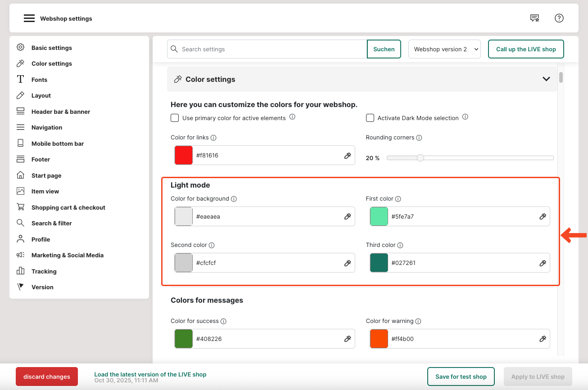Collapse the Color settings section chevron
The height and width of the screenshot is (390, 588).
546,79
